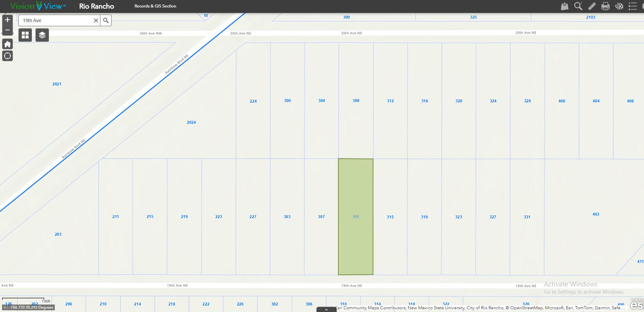Screen dimensions: 644x312
Task: Select parcel 224
Action: (x=253, y=101)
